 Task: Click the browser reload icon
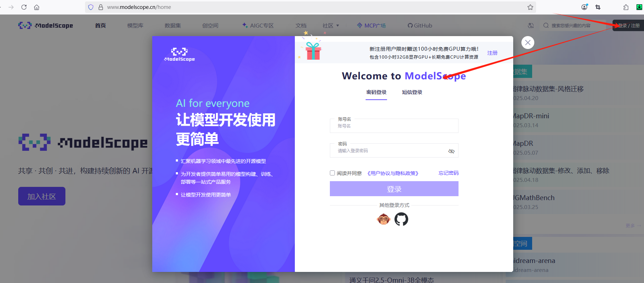[x=24, y=7]
